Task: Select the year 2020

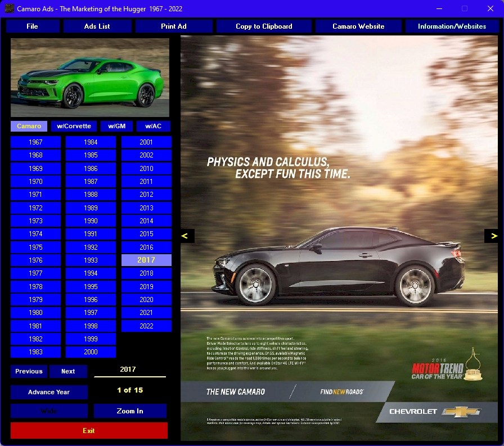Action: point(146,299)
